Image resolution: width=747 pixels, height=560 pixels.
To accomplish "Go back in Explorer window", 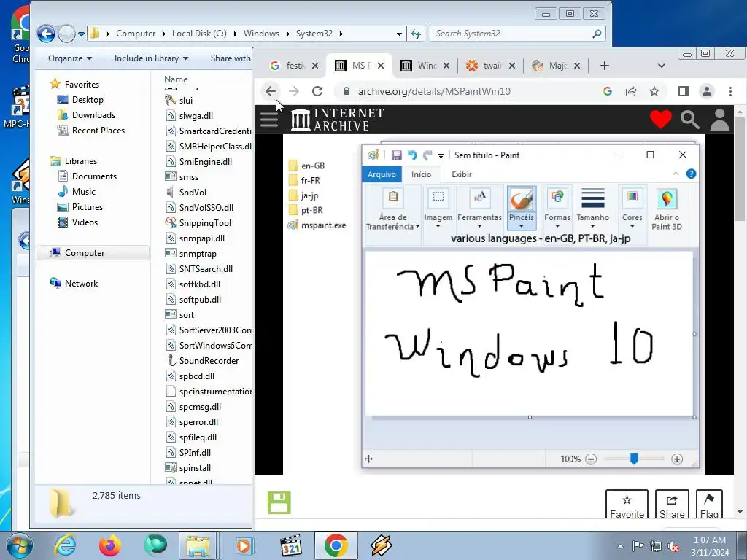I will 46,34.
